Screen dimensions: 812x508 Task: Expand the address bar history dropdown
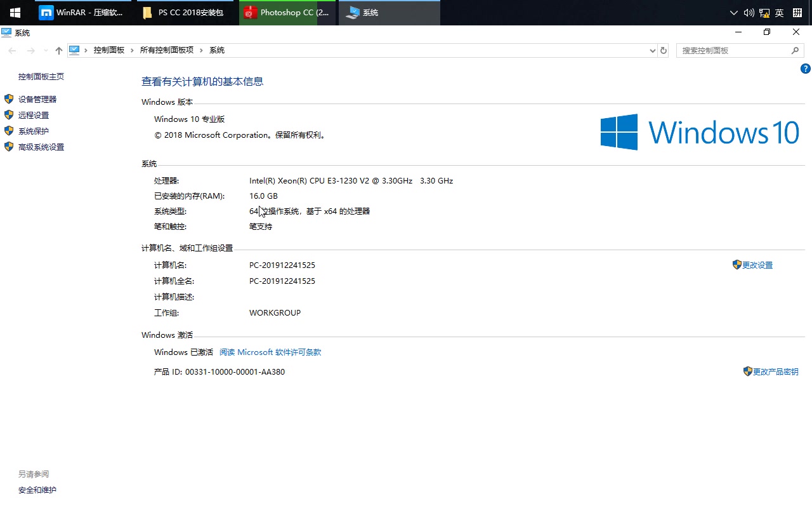(652, 50)
